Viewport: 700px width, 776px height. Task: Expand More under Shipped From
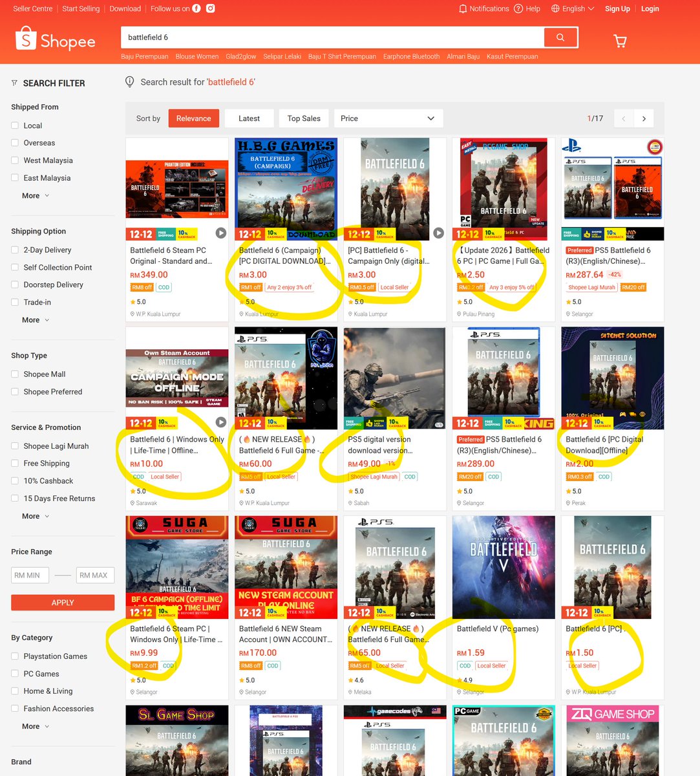pos(36,195)
